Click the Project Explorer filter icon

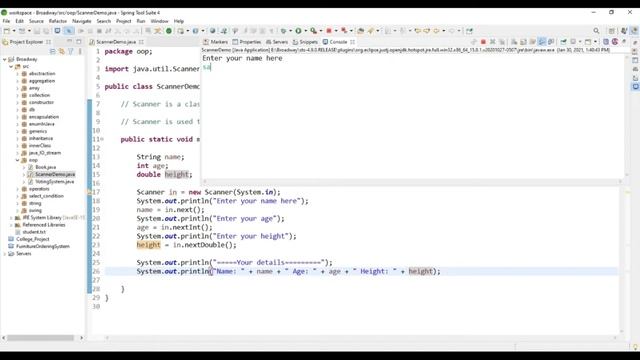[71, 51]
